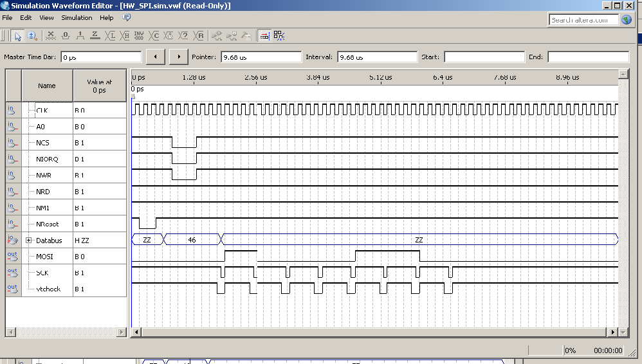
Task: Select the NCS signal row
Action: point(66,143)
